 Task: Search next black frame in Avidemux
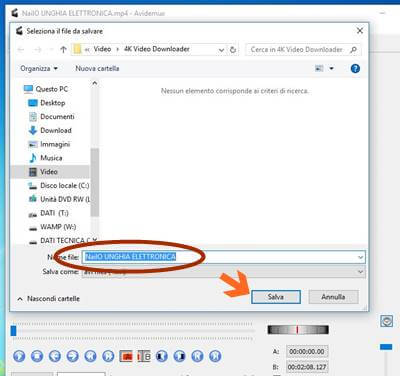click(179, 356)
